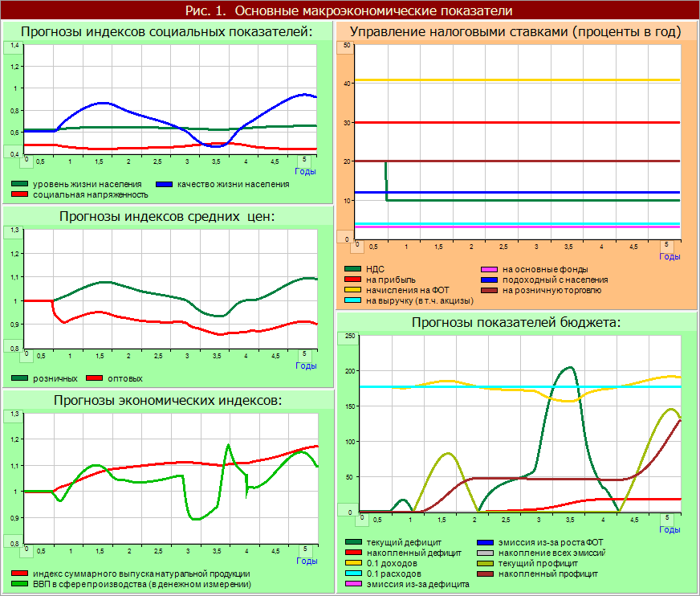Select the yellow начисления на ФОТ swatch
The image size is (700, 596).
(x=352, y=290)
